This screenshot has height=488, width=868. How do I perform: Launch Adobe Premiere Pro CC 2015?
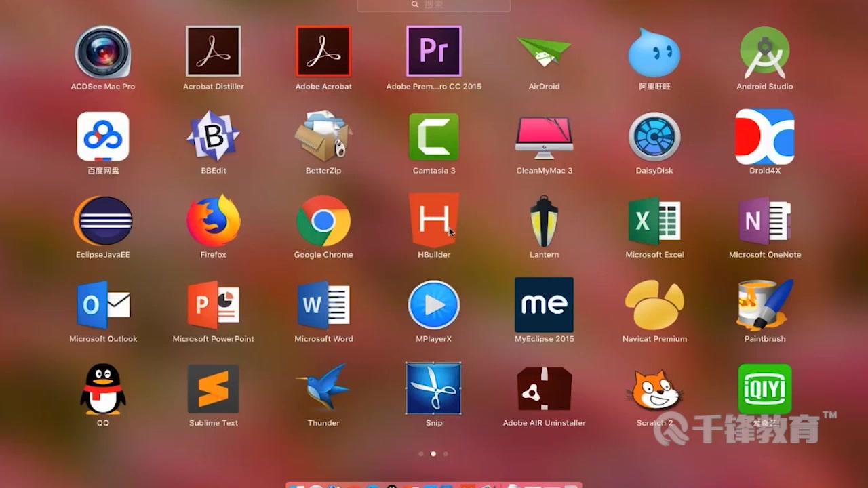(434, 52)
